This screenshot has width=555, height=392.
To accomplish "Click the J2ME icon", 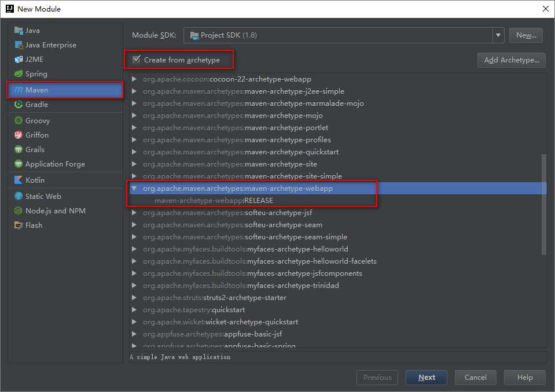I will pyautogui.click(x=19, y=60).
